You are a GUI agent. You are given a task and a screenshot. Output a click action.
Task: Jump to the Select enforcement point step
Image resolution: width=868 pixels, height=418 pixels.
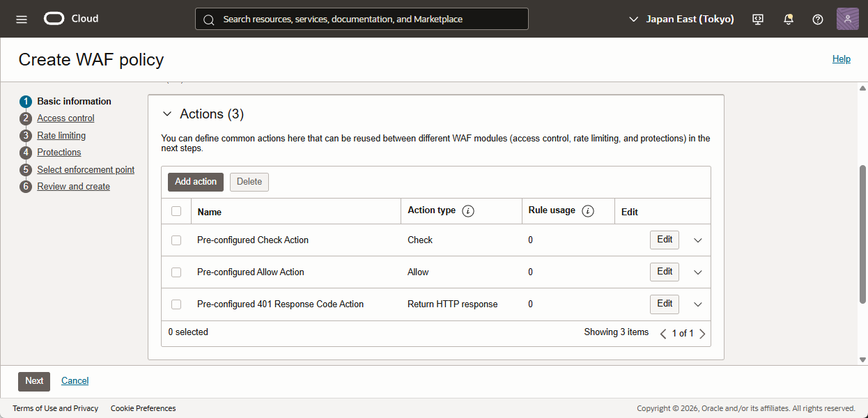[86, 170]
